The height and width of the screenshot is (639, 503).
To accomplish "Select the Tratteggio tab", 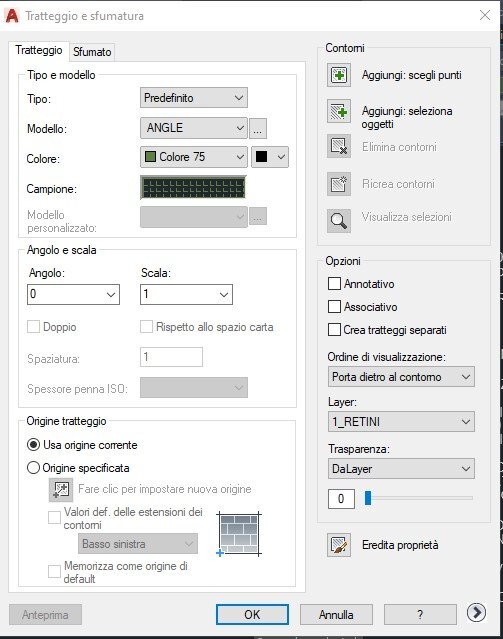I will click(x=39, y=51).
